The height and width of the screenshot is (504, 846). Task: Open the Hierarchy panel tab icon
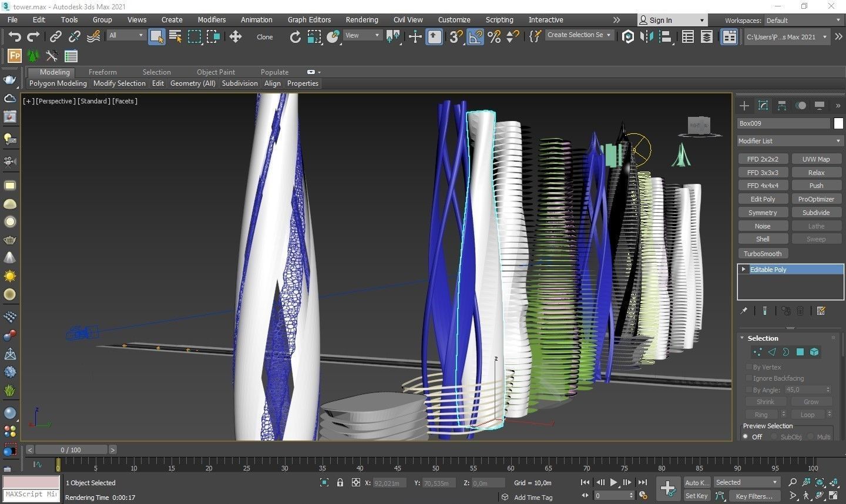tap(782, 106)
